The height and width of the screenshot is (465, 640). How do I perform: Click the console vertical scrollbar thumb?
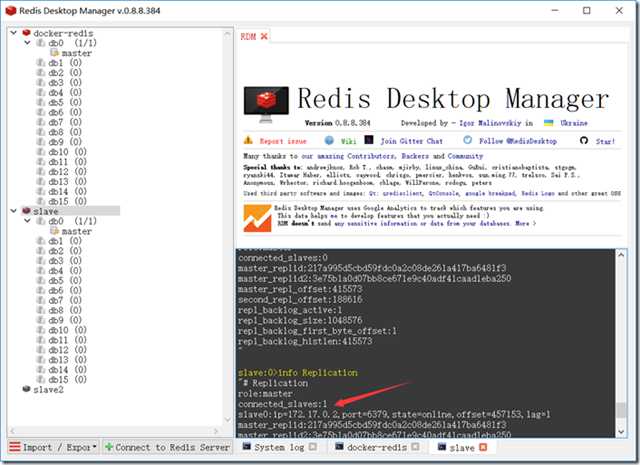point(621,410)
